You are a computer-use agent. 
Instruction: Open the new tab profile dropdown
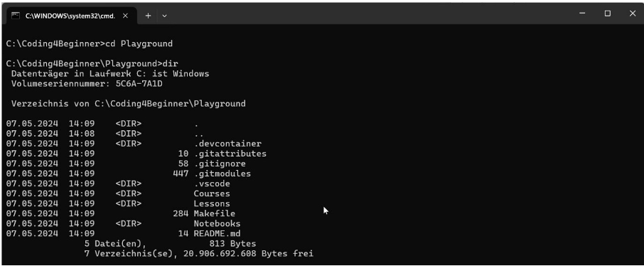coord(165,16)
